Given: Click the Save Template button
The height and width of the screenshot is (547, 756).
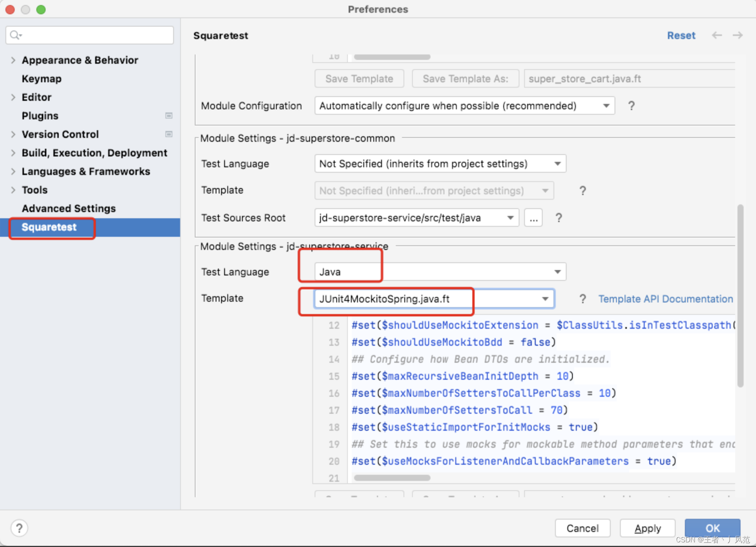Looking at the screenshot, I should (359, 79).
